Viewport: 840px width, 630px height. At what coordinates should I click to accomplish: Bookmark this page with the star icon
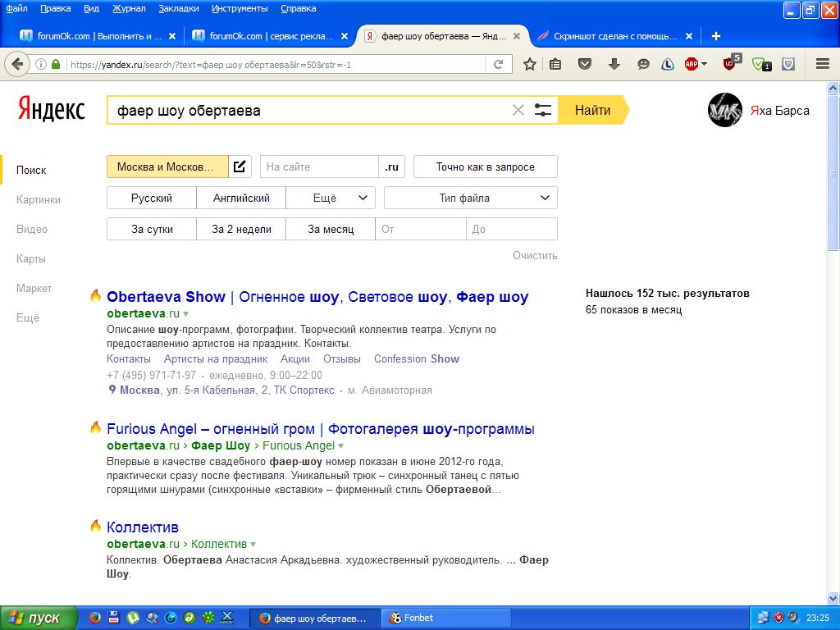coord(529,64)
